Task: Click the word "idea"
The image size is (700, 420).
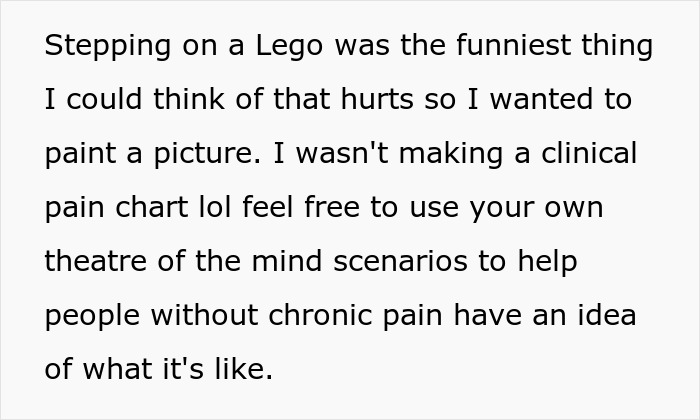Action: (x=606, y=317)
